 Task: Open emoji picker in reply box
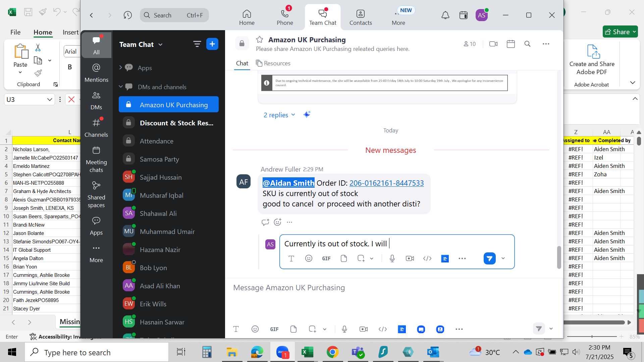[309, 258]
